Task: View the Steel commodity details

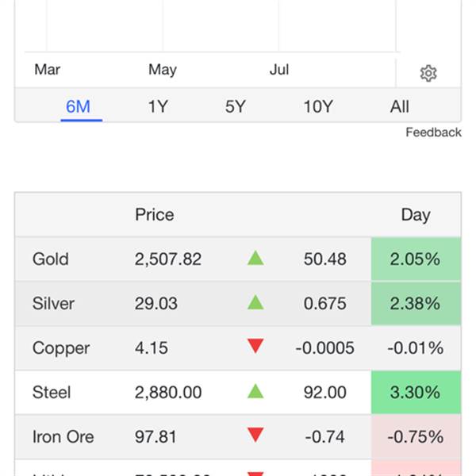Action: click(52, 392)
